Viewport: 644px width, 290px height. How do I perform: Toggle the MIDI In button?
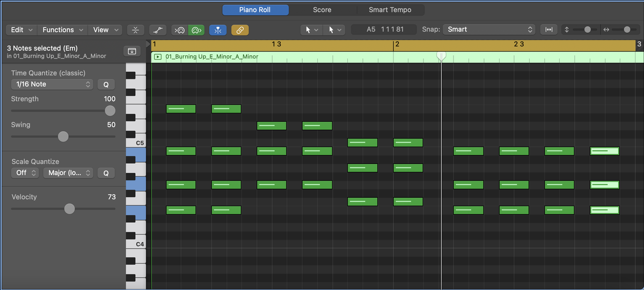(180, 30)
